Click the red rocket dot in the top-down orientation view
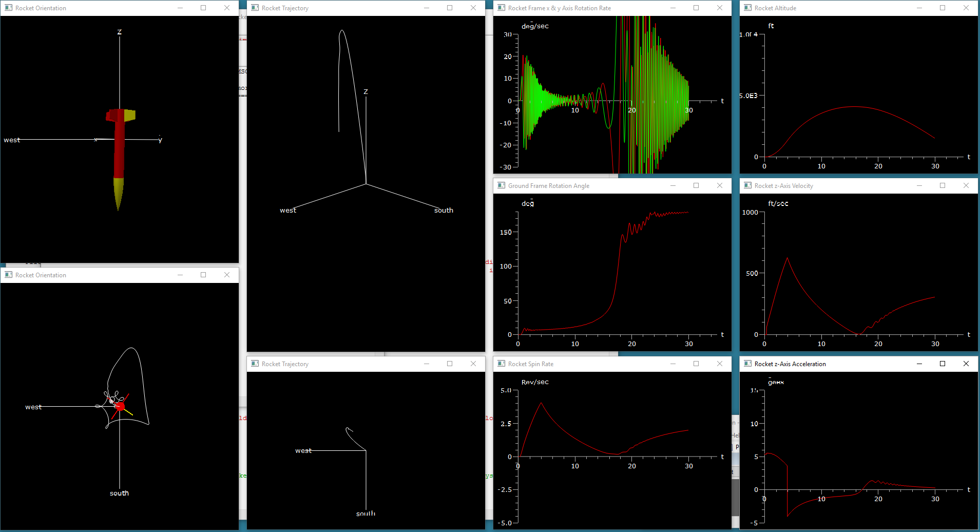The image size is (980, 532). click(120, 407)
